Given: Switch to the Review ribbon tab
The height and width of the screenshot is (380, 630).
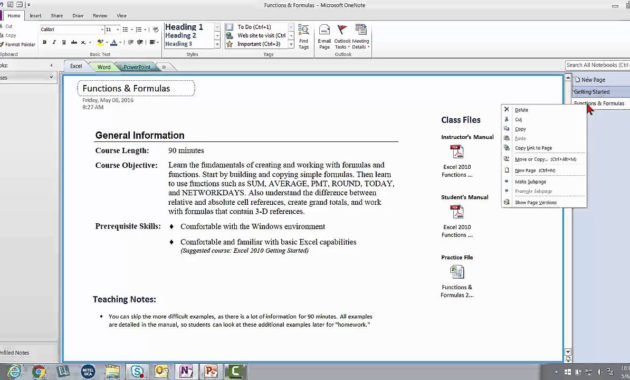Looking at the screenshot, I should (x=100, y=16).
